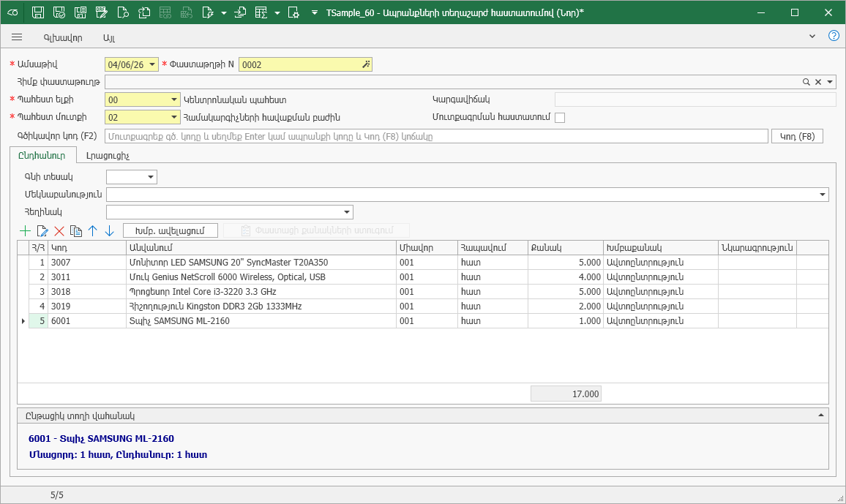
Task: Collapse the Ընթացիկ տողի վահանակ panel
Action: click(820, 415)
